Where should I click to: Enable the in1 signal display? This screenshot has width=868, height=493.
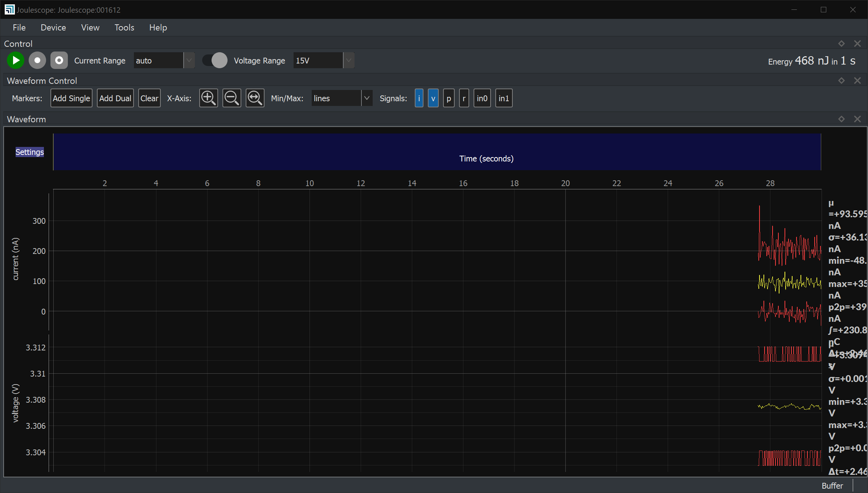503,98
